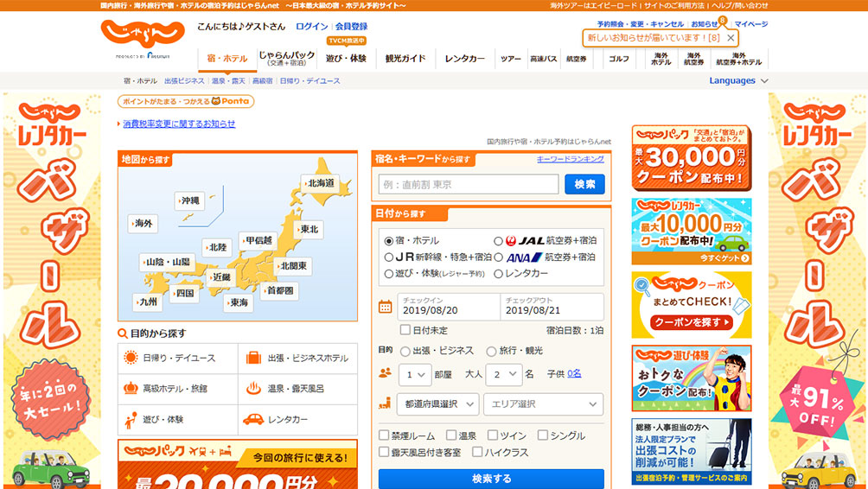Expand the Languages menu
Screen dimensions: 868x489
738,80
